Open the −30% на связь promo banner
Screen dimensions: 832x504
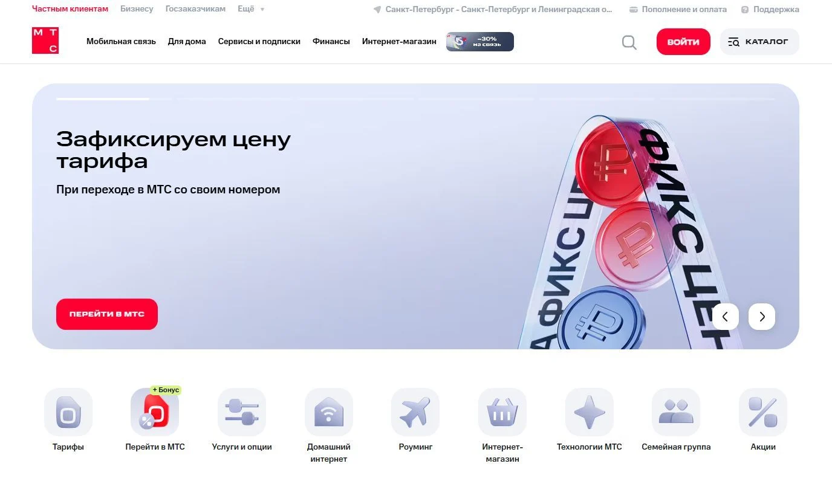(x=480, y=42)
